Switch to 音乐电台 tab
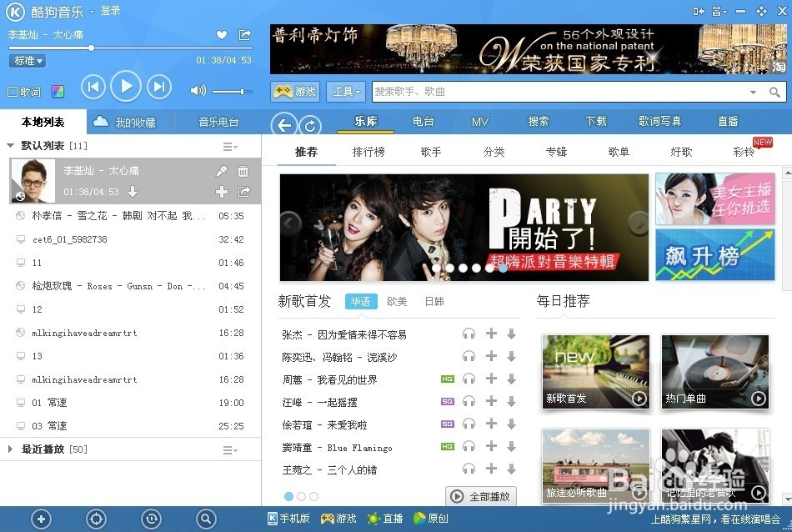 point(218,122)
